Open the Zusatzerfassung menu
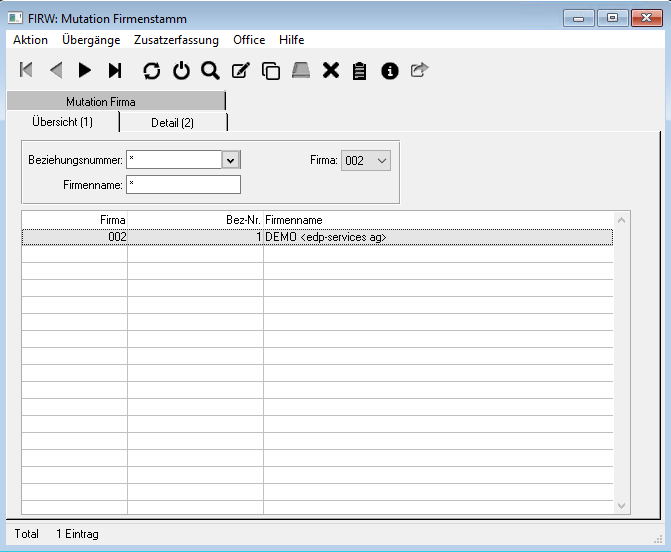Screen dimensions: 671x552 [176, 40]
